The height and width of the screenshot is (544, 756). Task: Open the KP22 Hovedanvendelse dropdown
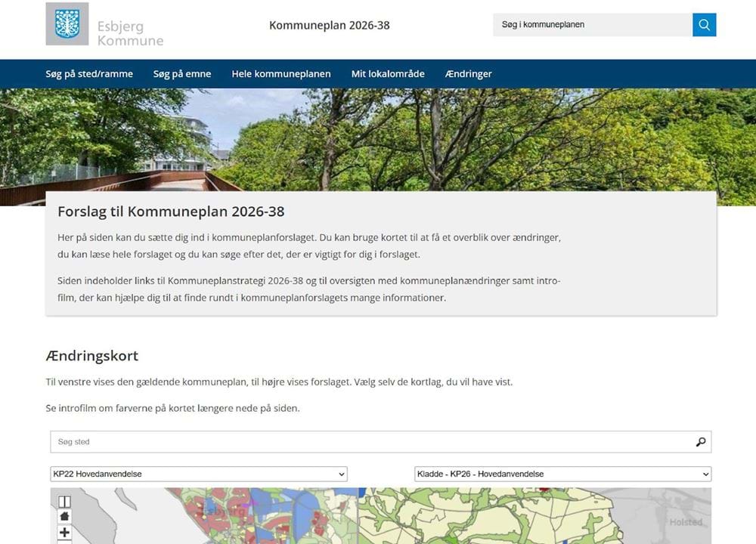pos(199,474)
